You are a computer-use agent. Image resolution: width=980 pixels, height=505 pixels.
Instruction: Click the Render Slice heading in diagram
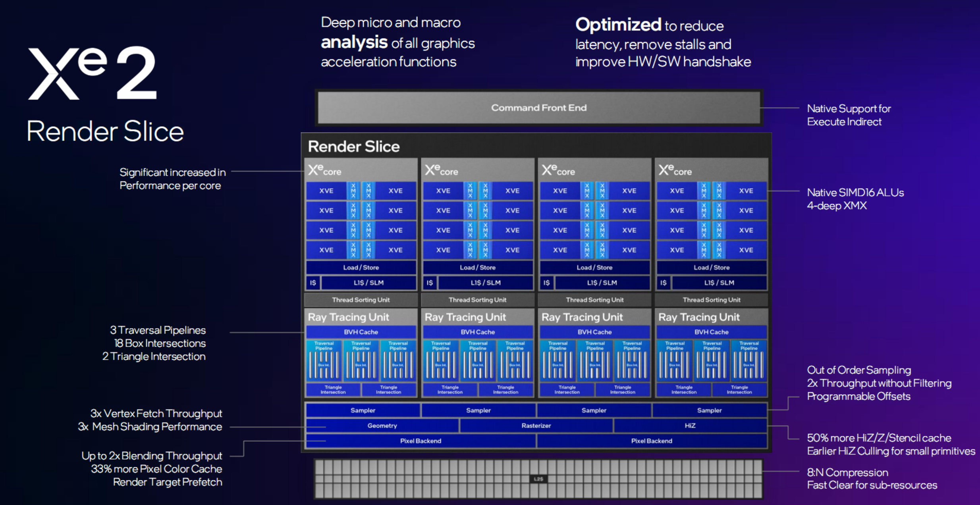[354, 146]
